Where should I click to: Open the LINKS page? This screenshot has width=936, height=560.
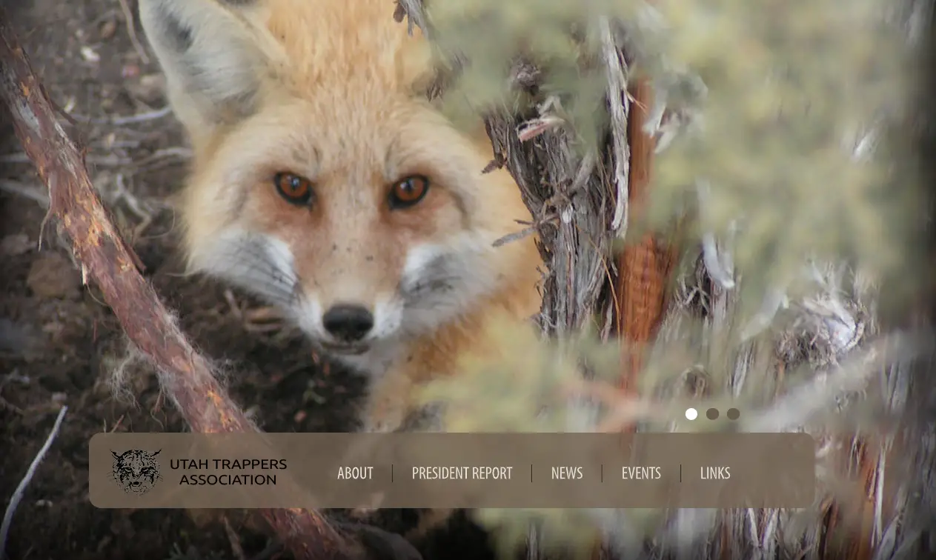point(714,473)
